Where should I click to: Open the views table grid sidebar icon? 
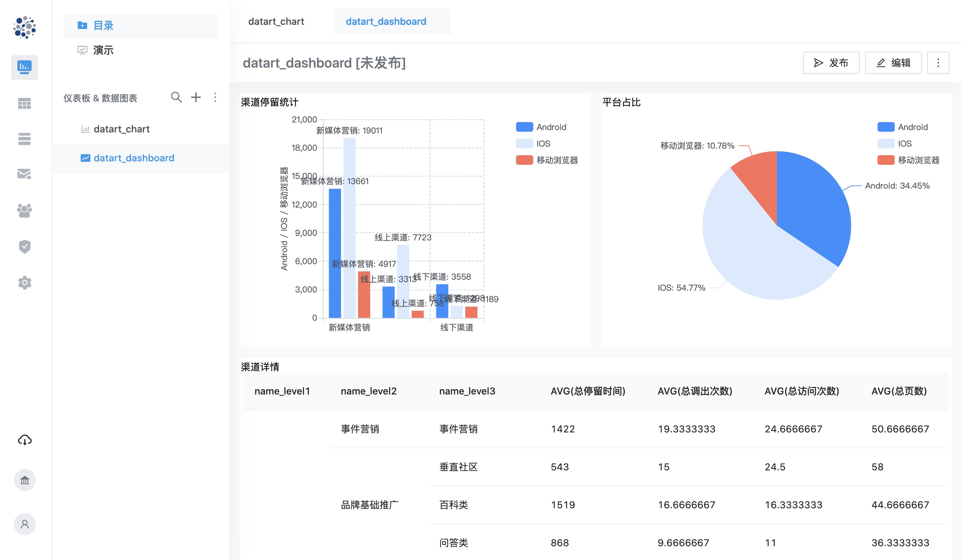click(24, 103)
